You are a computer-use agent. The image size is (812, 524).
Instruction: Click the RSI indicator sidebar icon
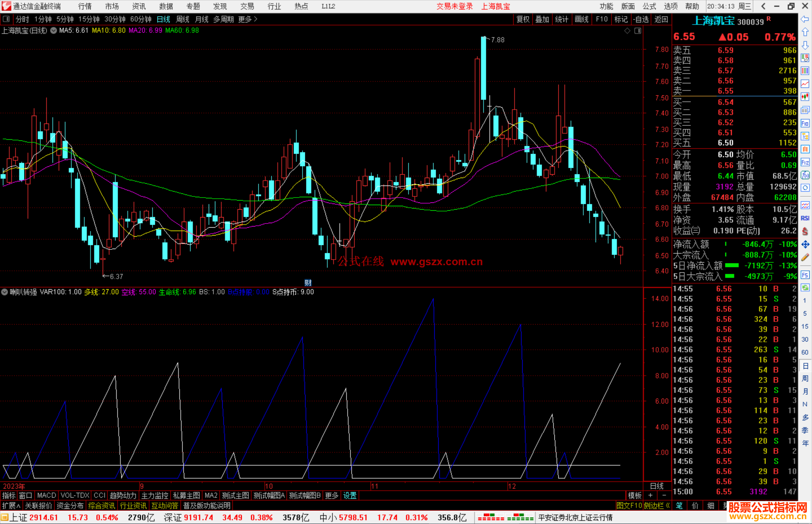point(805,218)
